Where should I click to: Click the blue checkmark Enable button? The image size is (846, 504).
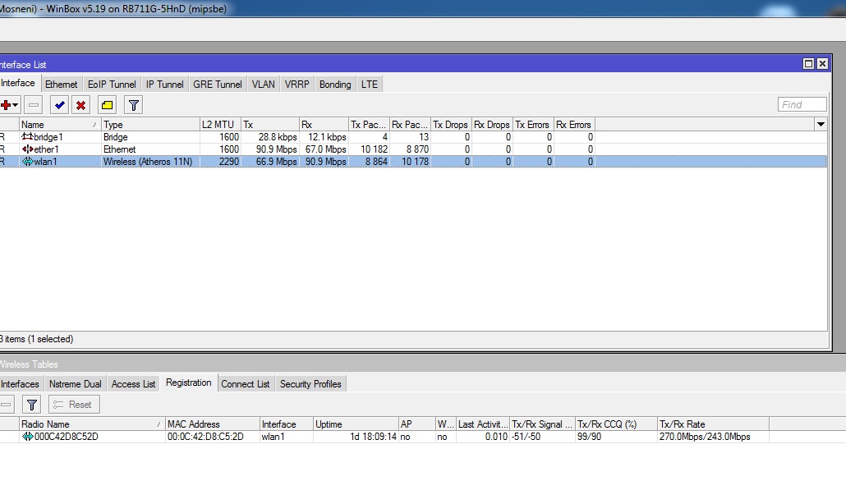tap(59, 105)
